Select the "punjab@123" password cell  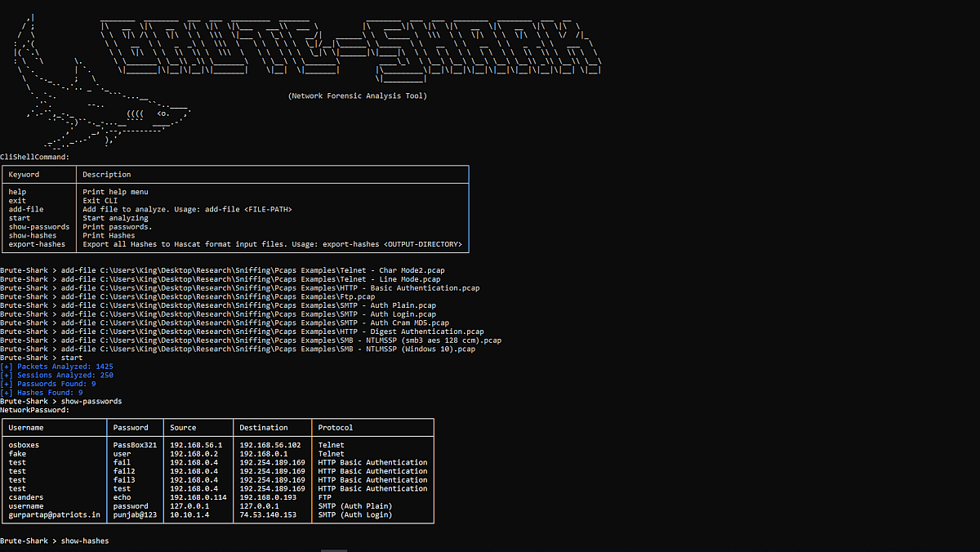135,514
